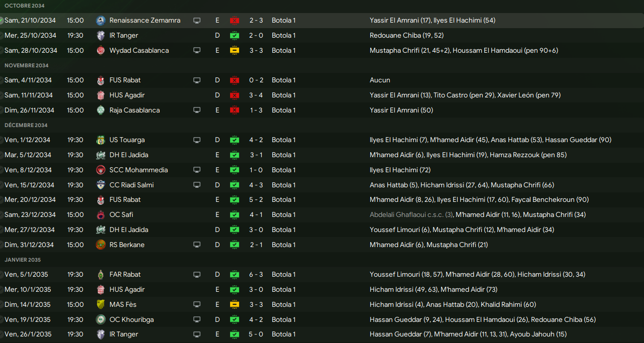Click the Raja Casablanca club logo
The image size is (644, 343).
coord(101,110)
